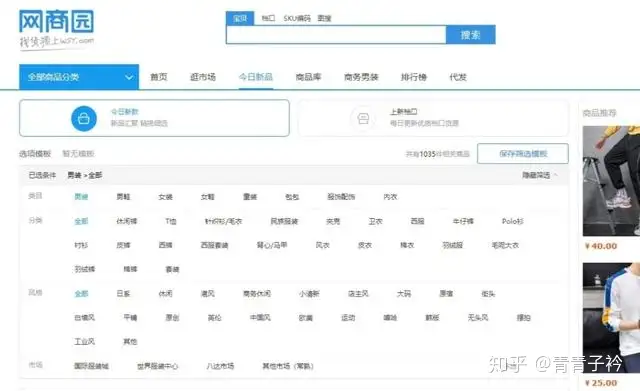Filter category by 内衣
Viewport: 640px width, 391px height.
pyautogui.click(x=390, y=197)
